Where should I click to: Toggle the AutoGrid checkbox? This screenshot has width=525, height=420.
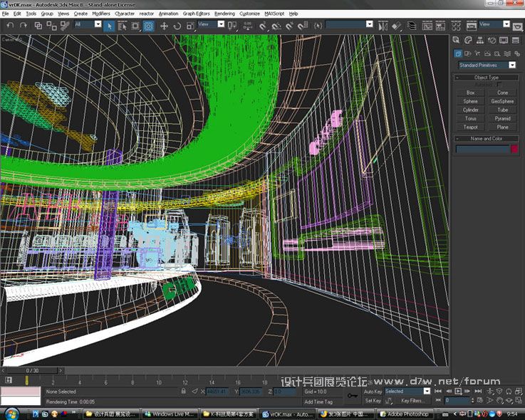pos(499,84)
